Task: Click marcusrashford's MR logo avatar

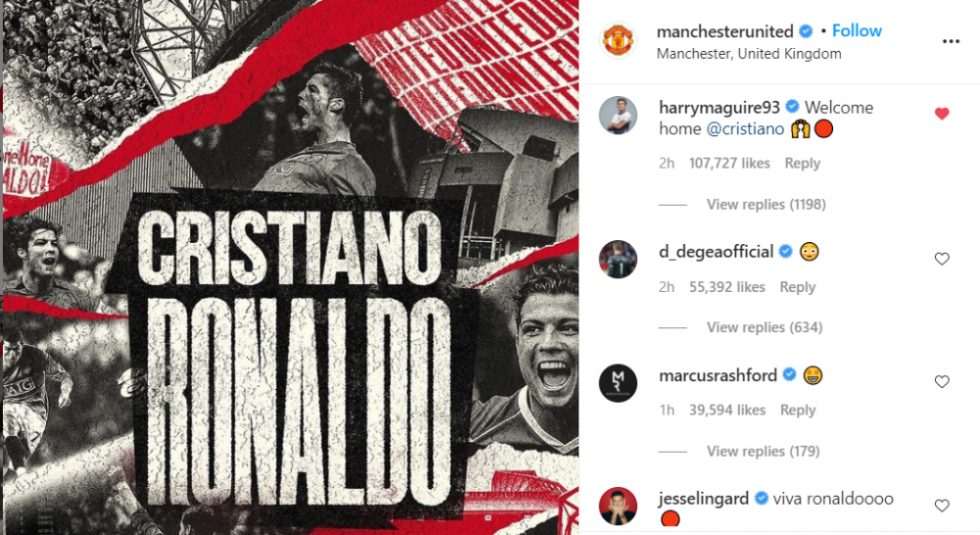Action: tap(617, 382)
